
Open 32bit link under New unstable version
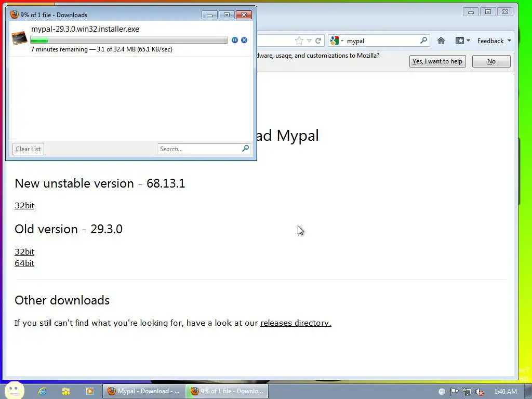pos(24,206)
